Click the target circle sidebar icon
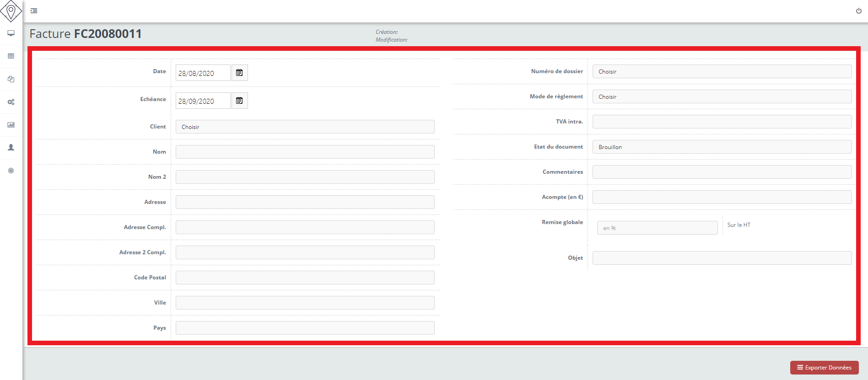This screenshot has height=380, width=868. pyautogui.click(x=11, y=171)
